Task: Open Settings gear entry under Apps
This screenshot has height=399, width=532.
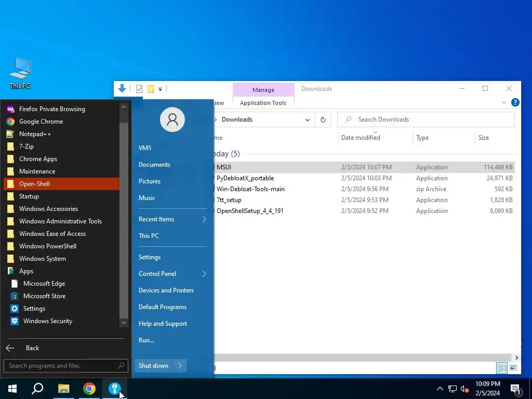Action: click(x=61, y=309)
